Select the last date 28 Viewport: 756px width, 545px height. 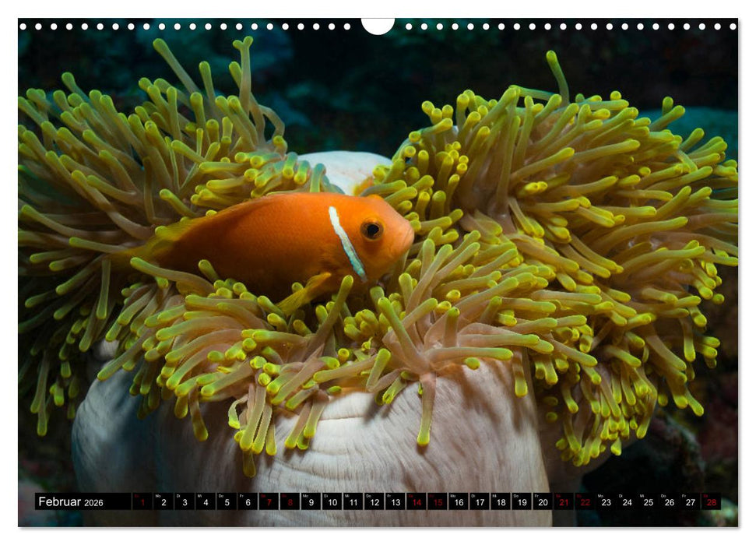(x=711, y=502)
